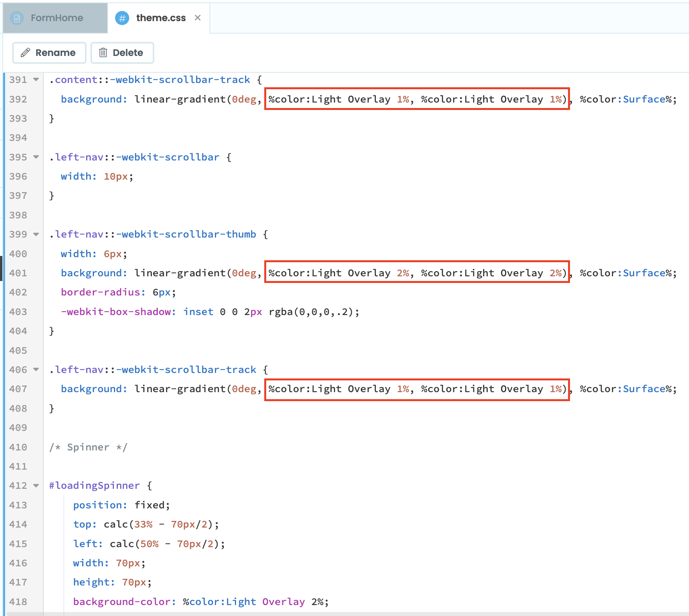Viewport: 689px width, 616px height.
Task: Click the 'background' property on line 407
Action: pos(92,389)
